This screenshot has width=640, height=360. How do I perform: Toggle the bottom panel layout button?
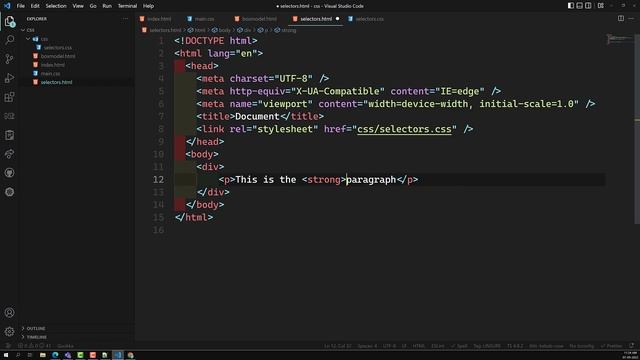(x=579, y=6)
